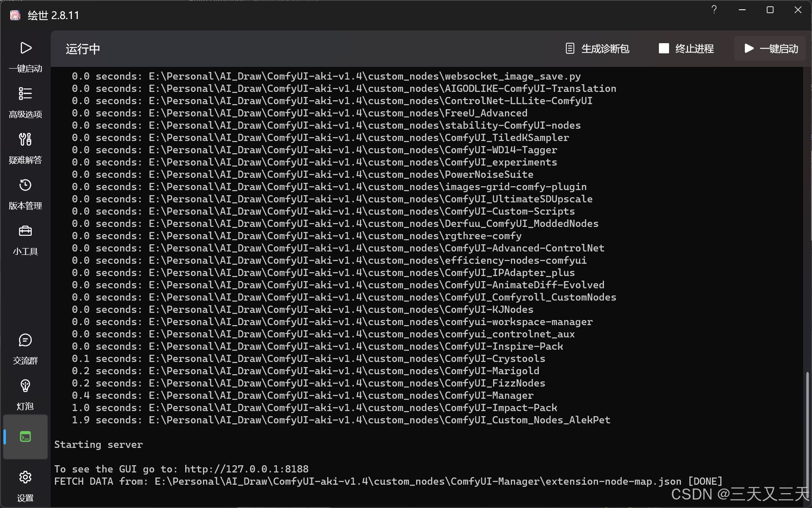
Task: Click the http://127.0.0.1:8188 URL text
Action: pyautogui.click(x=246, y=469)
